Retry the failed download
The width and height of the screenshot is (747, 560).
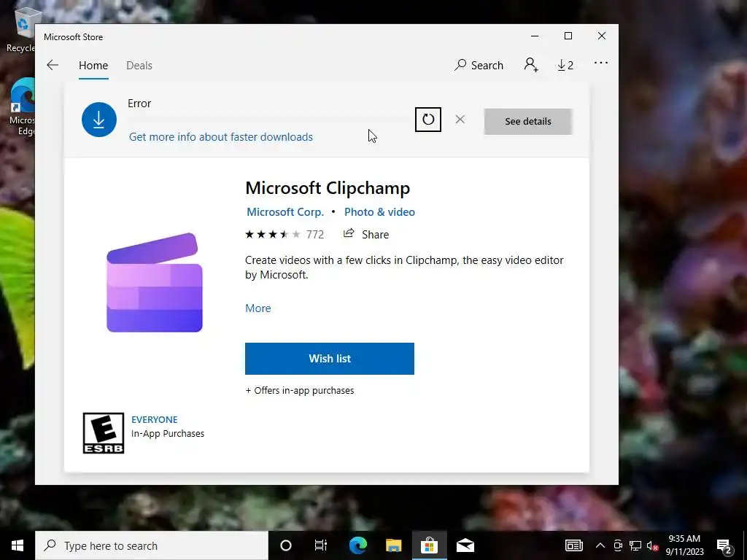(427, 119)
